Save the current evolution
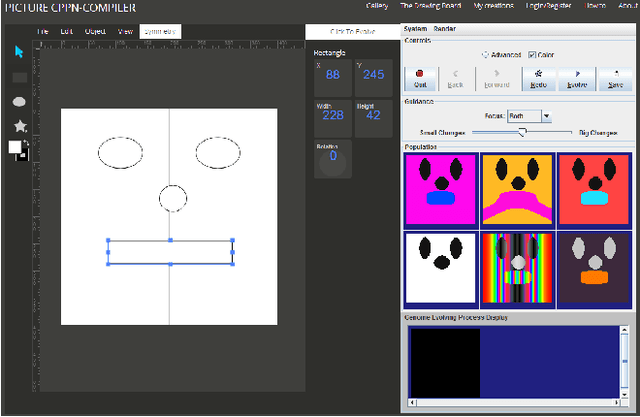Image resolution: width=640 pixels, height=417 pixels. [615, 79]
